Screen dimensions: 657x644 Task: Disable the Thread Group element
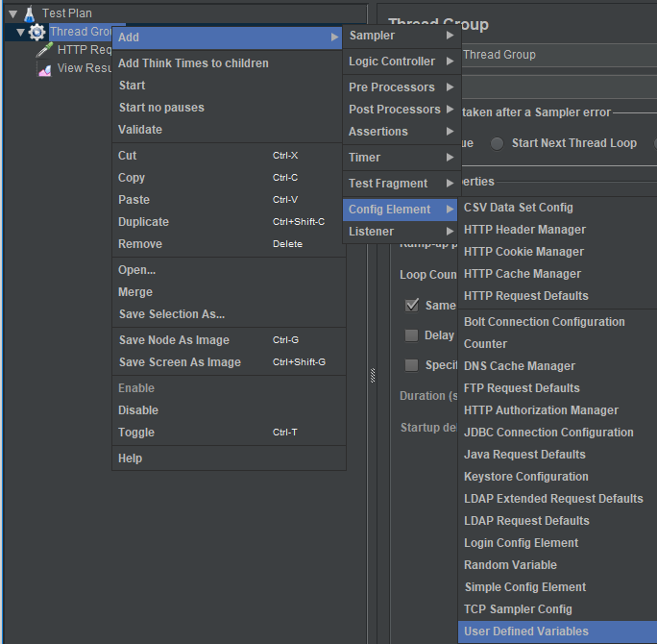click(x=229, y=410)
